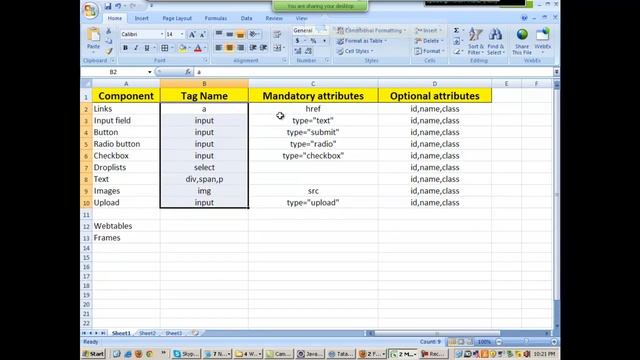Click Delete button in Cells group
This screenshot has width=640, height=360.
pyautogui.click(x=429, y=41)
